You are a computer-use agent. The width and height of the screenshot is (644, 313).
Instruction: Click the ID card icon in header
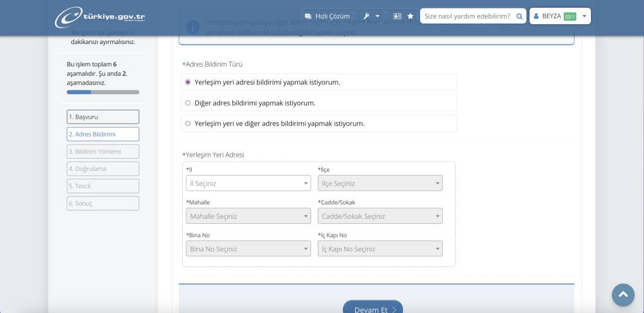397,16
